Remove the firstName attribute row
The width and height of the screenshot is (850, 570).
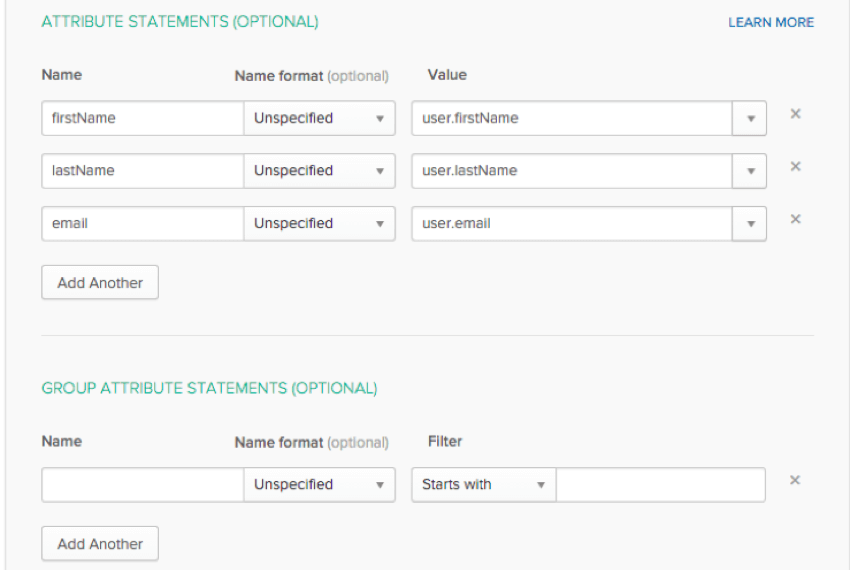[x=795, y=114]
